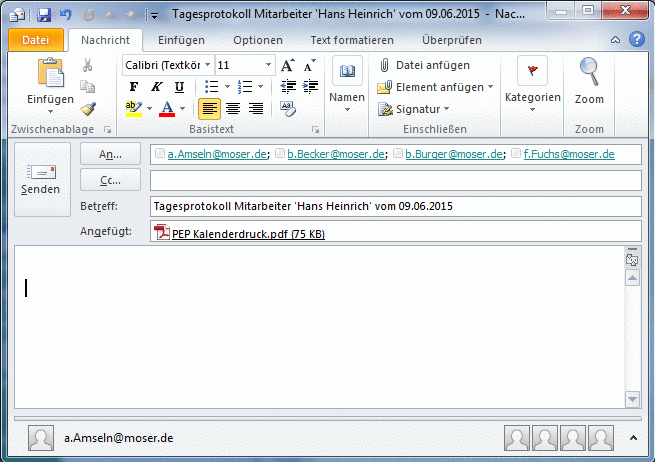Click the message body scroll down arrow

pyautogui.click(x=632, y=399)
